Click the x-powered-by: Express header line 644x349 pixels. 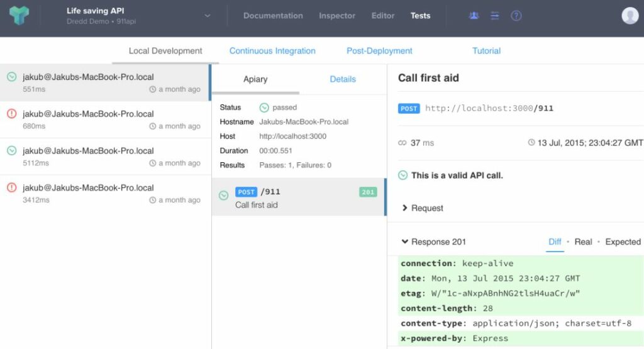521,338
